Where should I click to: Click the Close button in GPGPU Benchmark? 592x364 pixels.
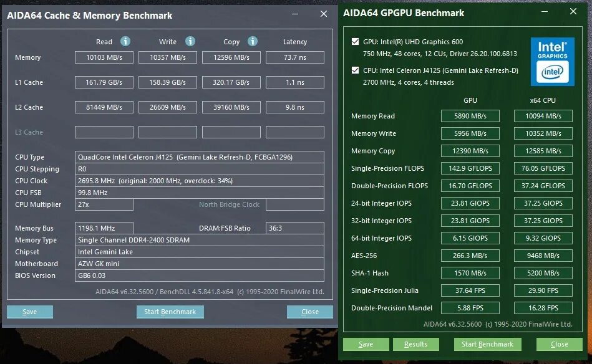coord(560,344)
